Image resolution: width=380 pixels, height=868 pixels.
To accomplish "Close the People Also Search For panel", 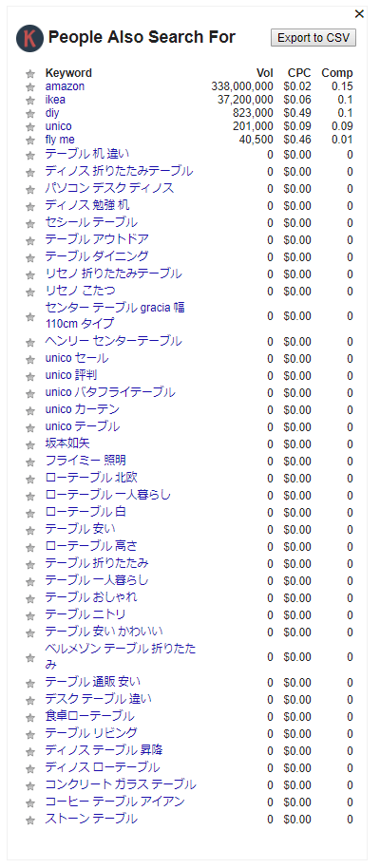I will click(x=359, y=14).
